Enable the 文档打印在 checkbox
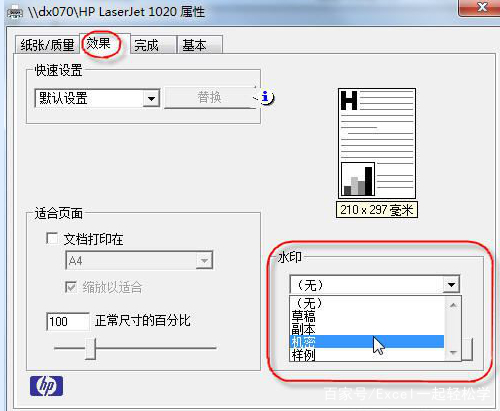The height and width of the screenshot is (411, 500). (52, 238)
